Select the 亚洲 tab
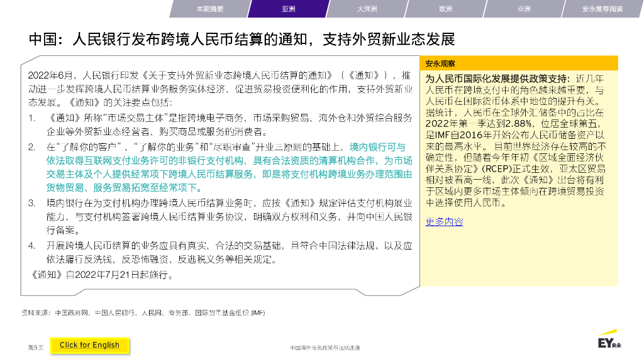Screen dimensions: 644x362 [x=288, y=9]
